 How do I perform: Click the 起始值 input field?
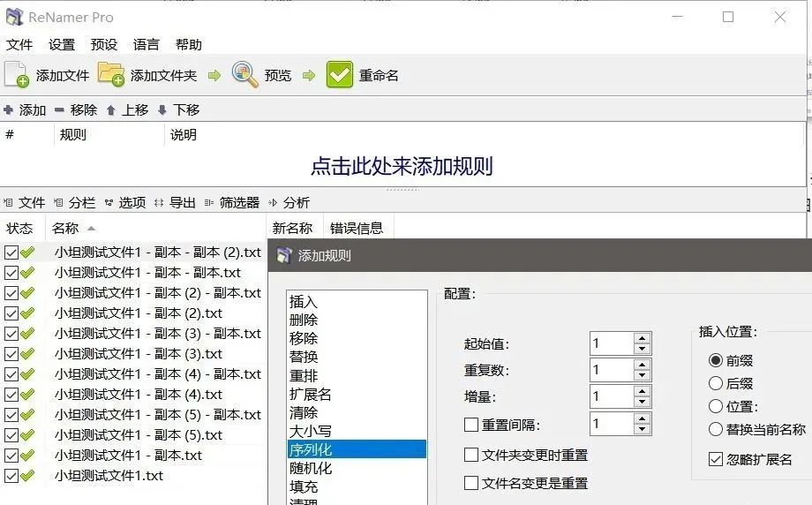[x=613, y=343]
